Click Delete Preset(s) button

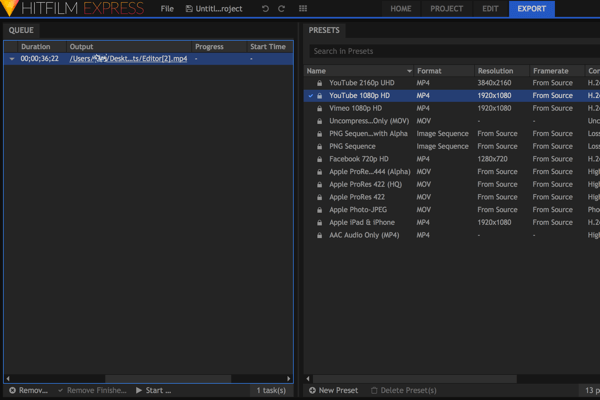click(404, 390)
